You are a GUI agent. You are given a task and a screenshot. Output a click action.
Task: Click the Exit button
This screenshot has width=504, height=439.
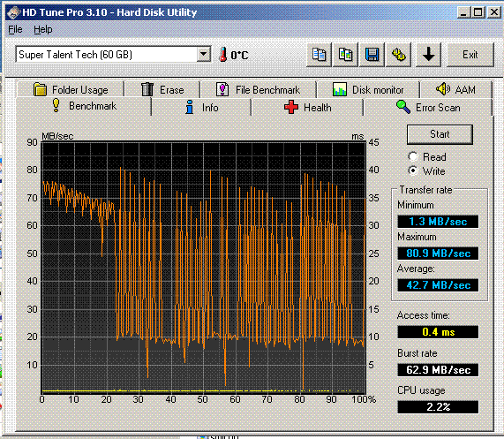point(470,55)
